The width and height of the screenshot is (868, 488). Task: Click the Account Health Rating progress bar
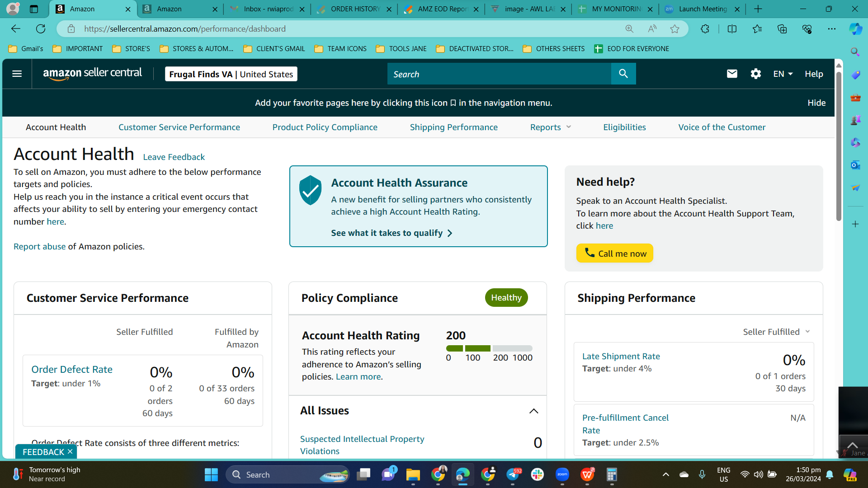489,348
